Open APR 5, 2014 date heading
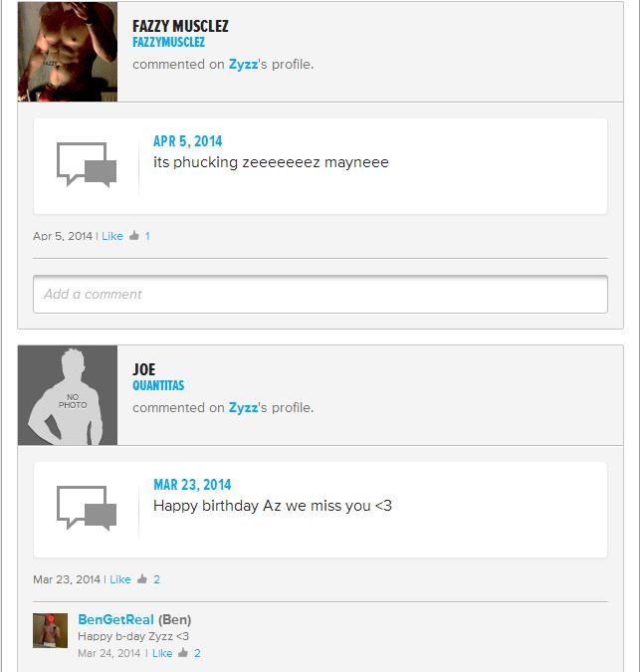 point(188,141)
